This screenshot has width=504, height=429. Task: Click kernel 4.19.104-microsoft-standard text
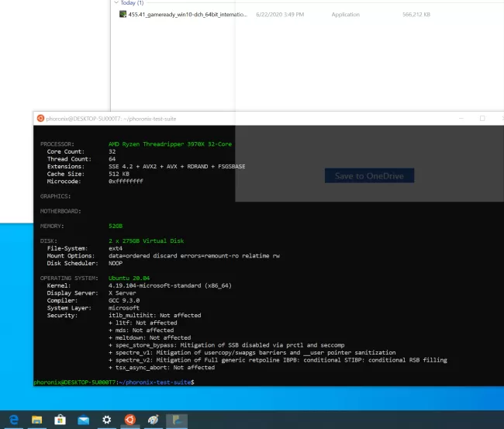tap(170, 285)
